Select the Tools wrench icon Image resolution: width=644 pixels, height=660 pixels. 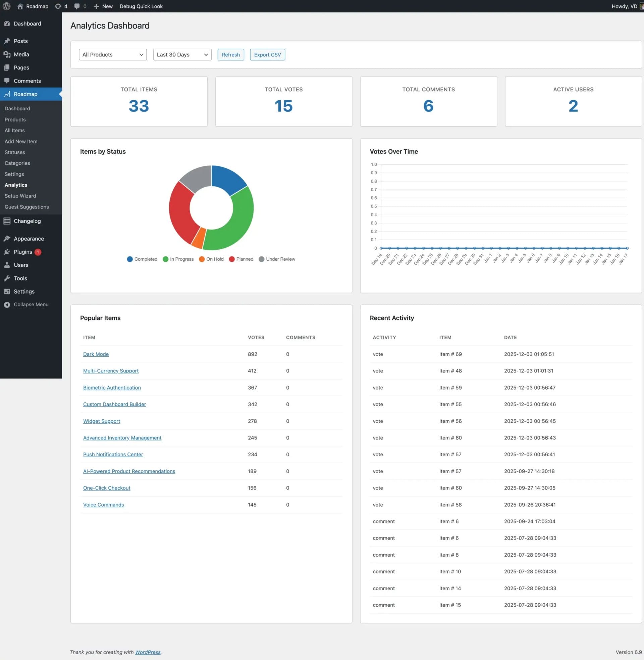tap(8, 278)
